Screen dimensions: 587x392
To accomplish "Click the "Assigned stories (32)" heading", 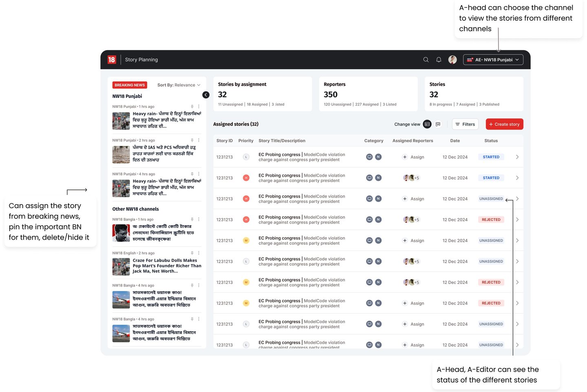I will pos(236,124).
